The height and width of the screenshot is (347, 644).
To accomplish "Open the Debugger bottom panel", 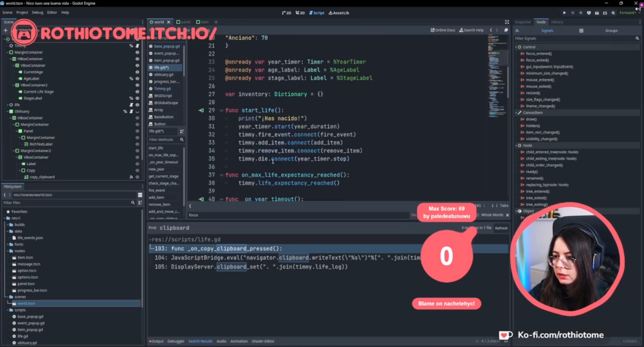I will pos(176,341).
